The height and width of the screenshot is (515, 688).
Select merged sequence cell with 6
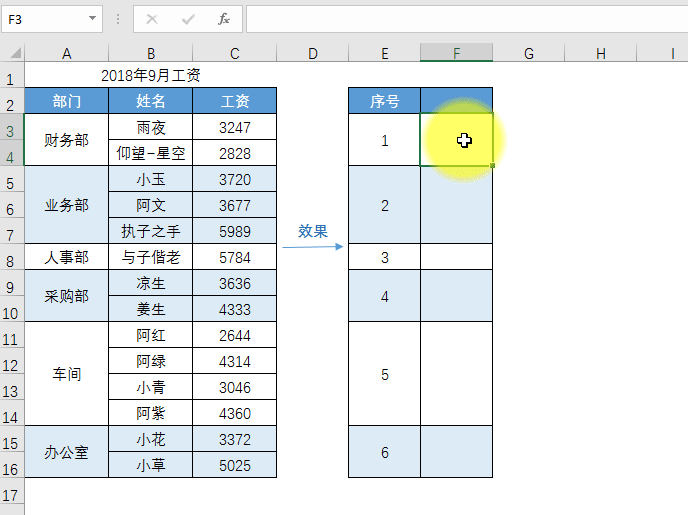(384, 452)
